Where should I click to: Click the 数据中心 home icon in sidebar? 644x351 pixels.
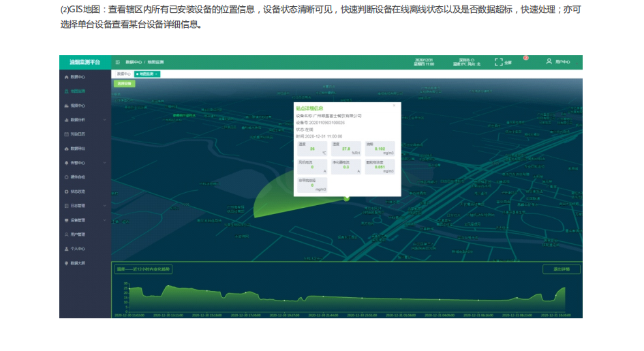point(67,77)
